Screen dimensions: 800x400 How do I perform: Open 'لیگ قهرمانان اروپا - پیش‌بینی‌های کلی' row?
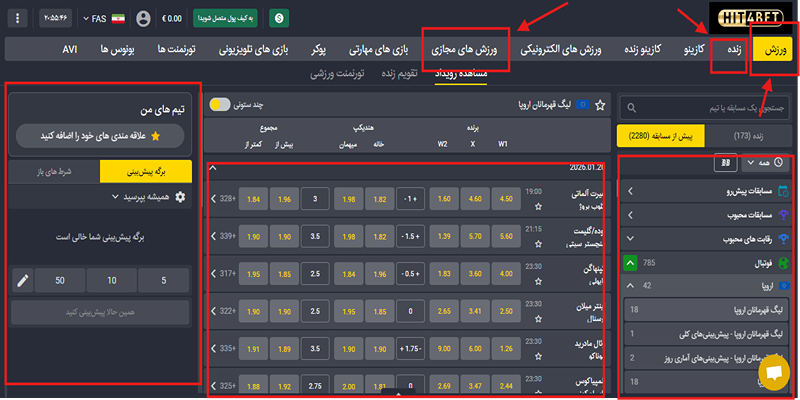(708, 334)
